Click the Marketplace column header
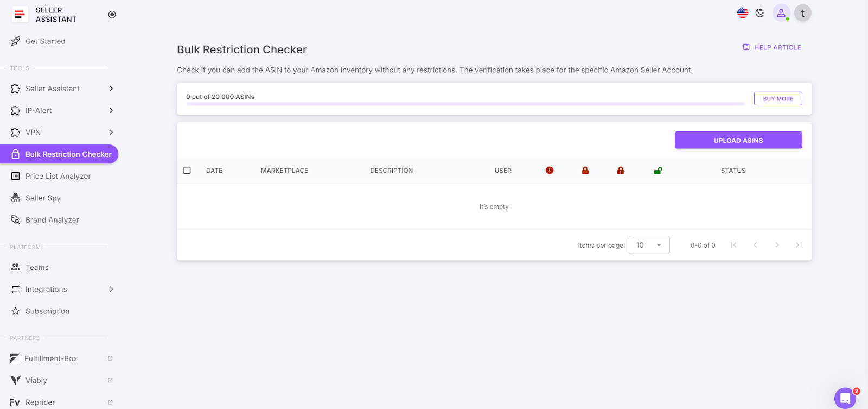The image size is (868, 409). 284,171
